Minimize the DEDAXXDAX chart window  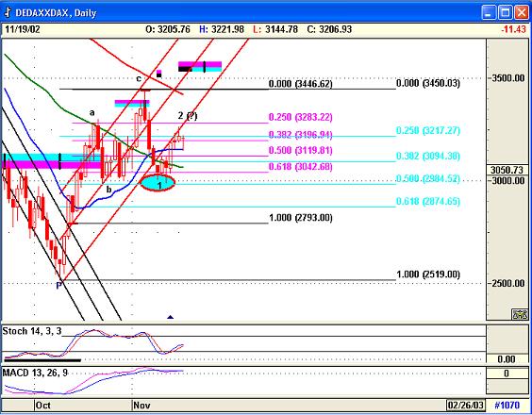(x=489, y=13)
